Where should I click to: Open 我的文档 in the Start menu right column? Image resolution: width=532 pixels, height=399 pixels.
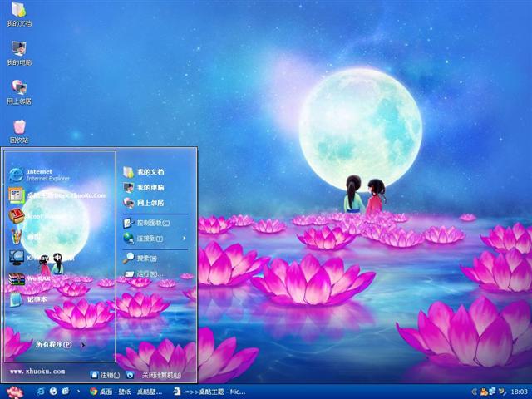pos(144,172)
